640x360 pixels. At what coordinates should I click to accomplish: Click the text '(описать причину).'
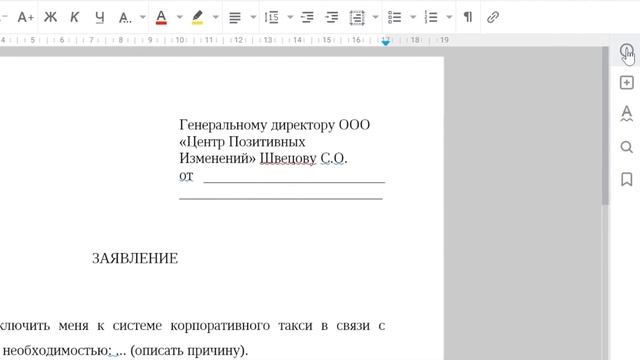[x=189, y=351]
